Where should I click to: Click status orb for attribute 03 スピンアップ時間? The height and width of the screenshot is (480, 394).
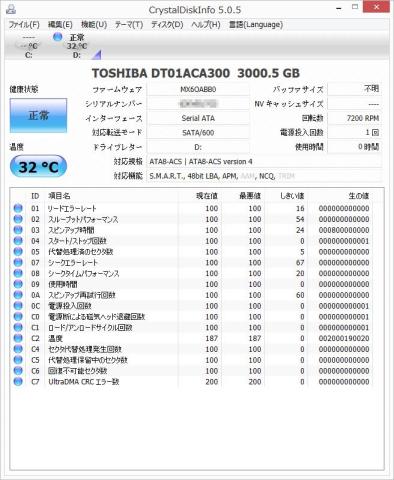[x=18, y=230]
